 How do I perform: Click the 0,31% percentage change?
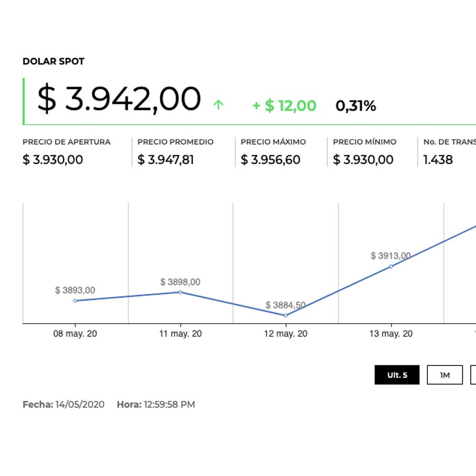click(355, 106)
